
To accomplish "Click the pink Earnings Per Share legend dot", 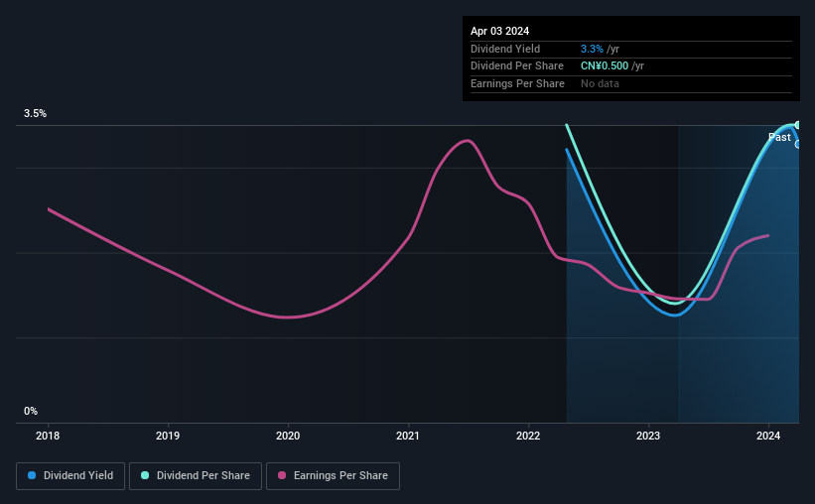I will tap(282, 475).
